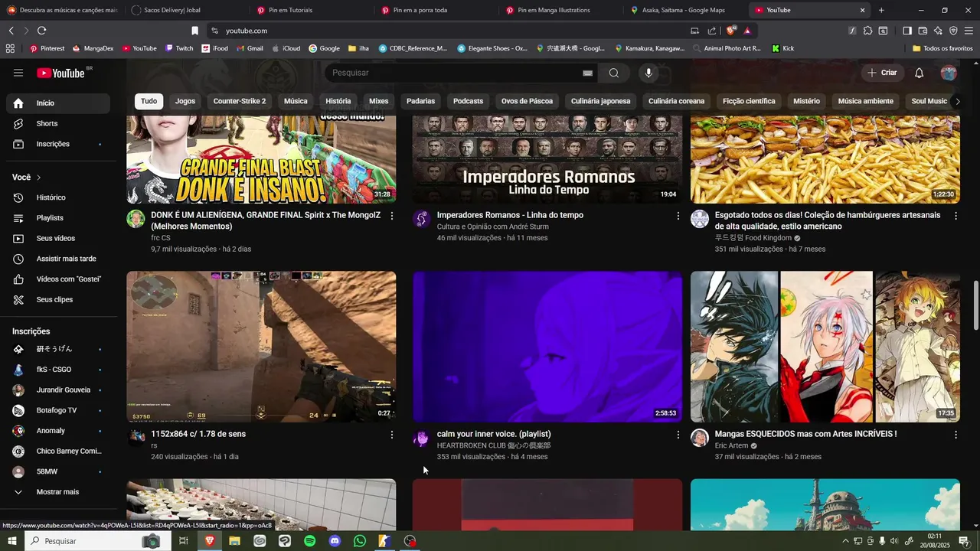
Task: Show more filter chips with the right arrow
Action: click(x=957, y=101)
